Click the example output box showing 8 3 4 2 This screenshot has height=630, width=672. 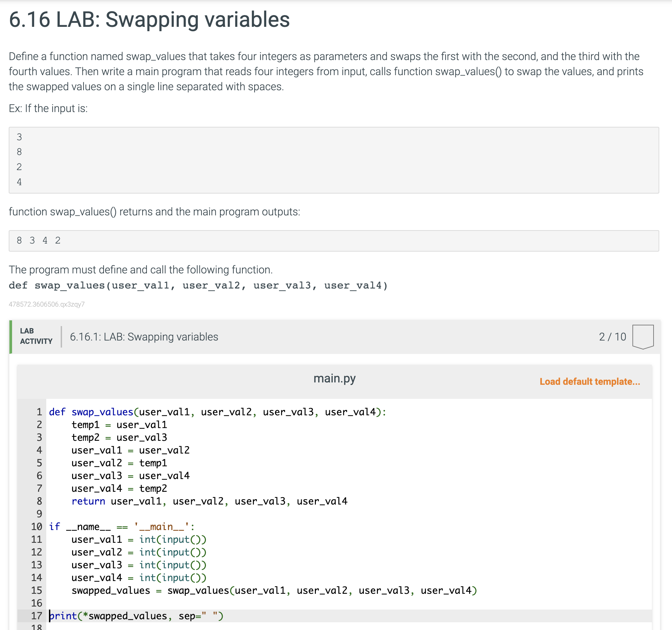333,241
